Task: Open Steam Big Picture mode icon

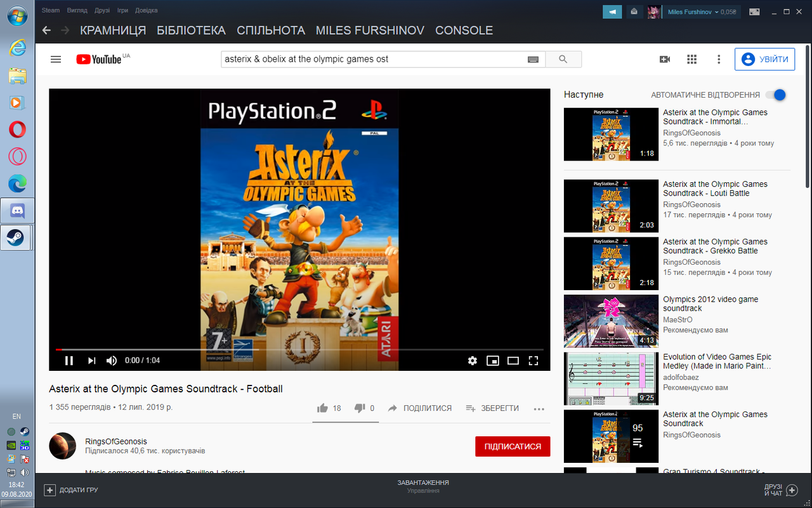Action: click(x=754, y=11)
